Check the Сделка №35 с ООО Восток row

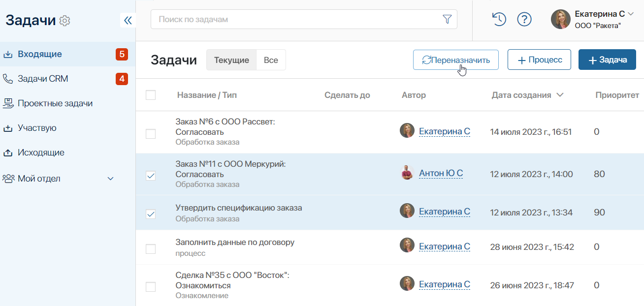[151, 287]
